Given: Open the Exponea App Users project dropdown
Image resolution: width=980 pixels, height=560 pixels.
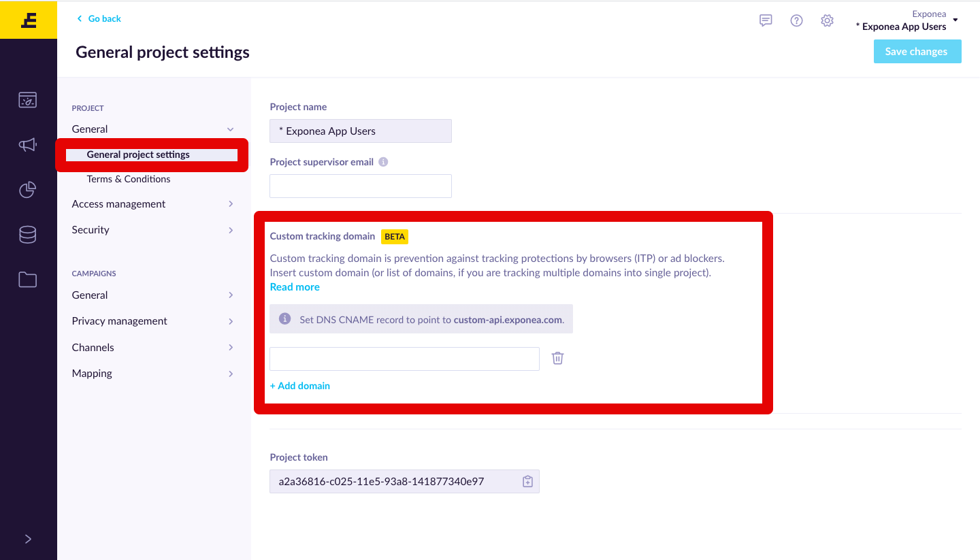Looking at the screenshot, I should [906, 20].
